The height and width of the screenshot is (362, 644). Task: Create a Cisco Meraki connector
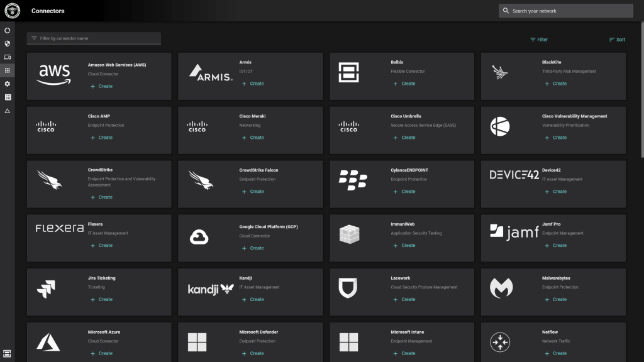coord(253,138)
